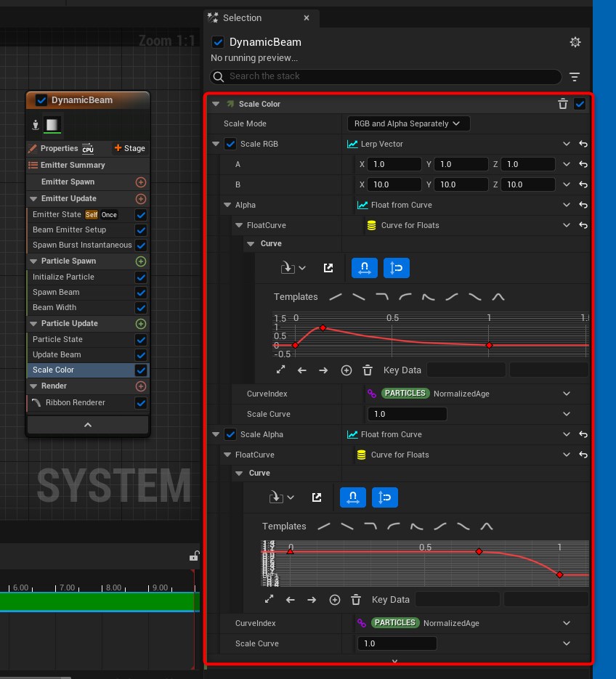The width and height of the screenshot is (616, 679).
Task: Toggle the vertical fit button on the Alpha curve
Action: (x=397, y=268)
